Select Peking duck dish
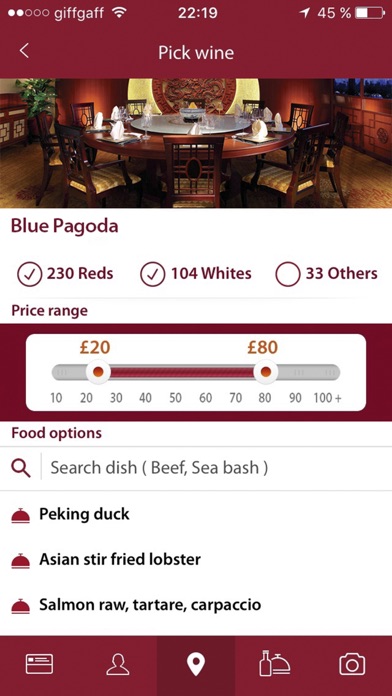The width and height of the screenshot is (392, 696). [84, 514]
